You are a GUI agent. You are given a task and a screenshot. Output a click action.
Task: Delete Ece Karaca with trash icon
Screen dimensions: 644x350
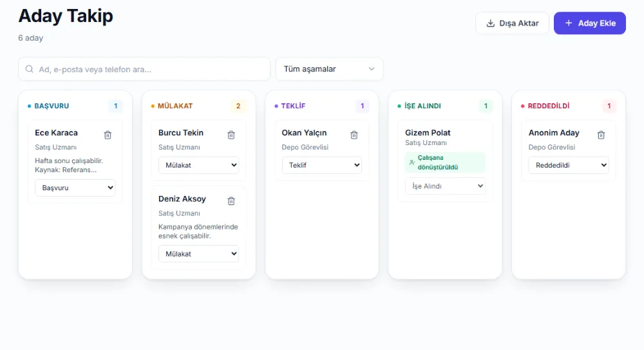[x=108, y=135]
